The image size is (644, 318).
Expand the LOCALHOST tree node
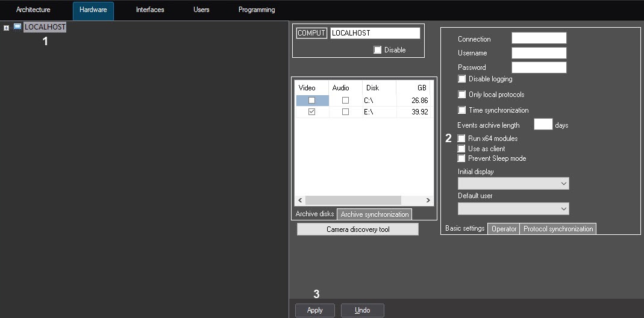point(6,28)
